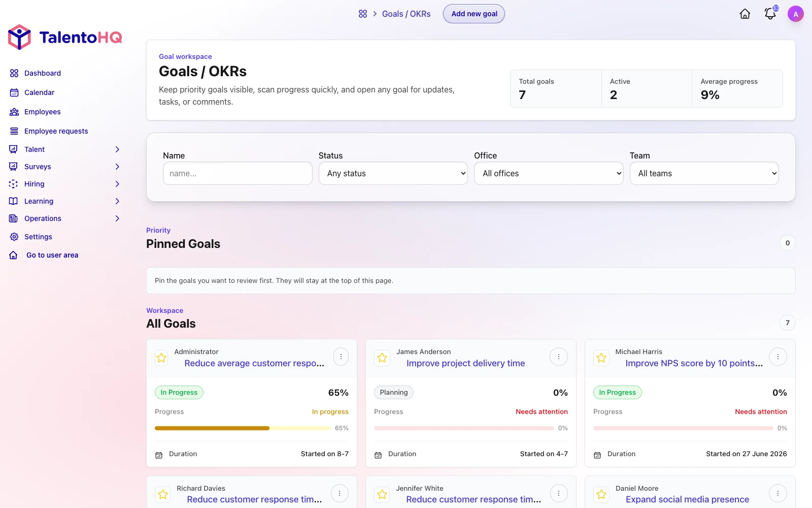This screenshot has width=812, height=508.
Task: Focus the Name filter input field
Action: 238,173
